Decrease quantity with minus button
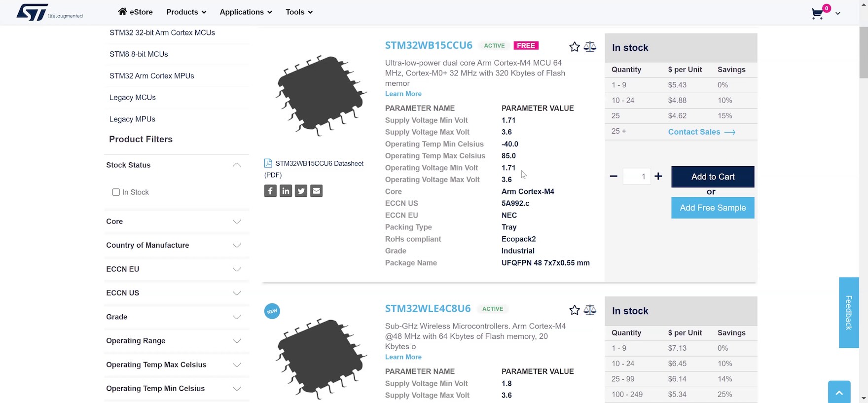 tap(614, 176)
